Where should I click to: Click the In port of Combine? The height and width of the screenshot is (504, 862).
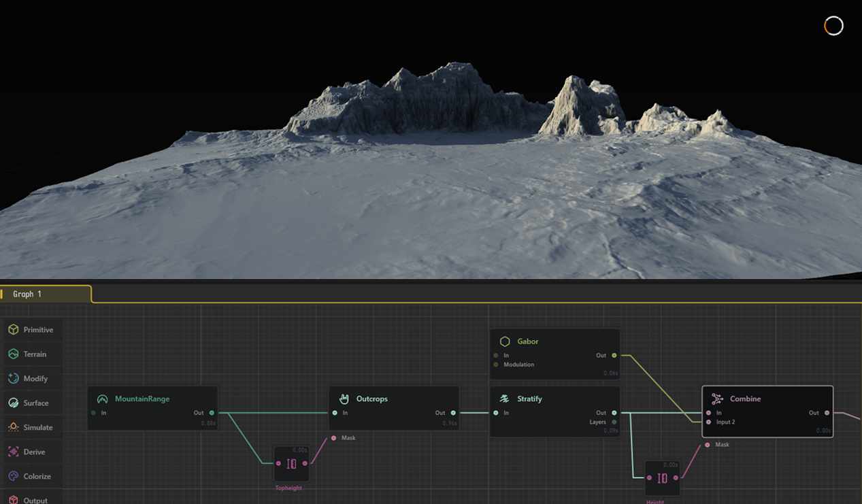[708, 413]
